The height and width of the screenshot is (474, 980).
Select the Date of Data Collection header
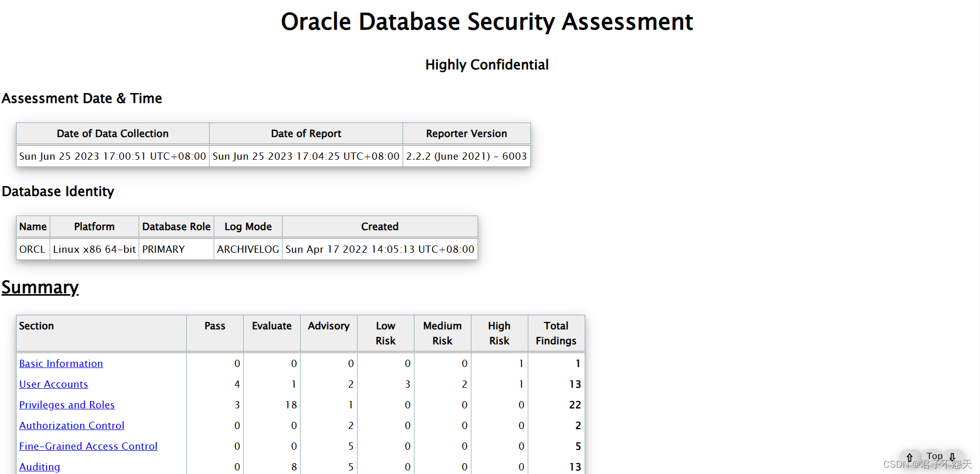point(113,133)
